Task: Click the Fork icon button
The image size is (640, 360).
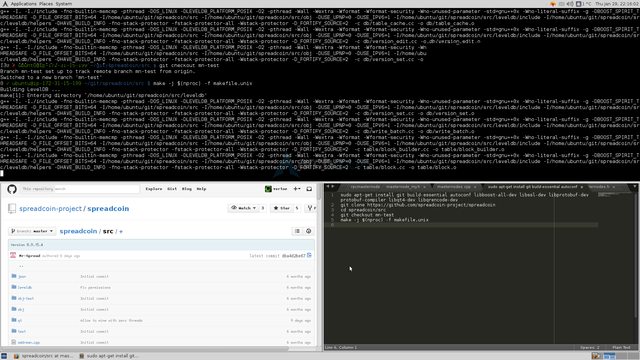Action: click(311, 208)
